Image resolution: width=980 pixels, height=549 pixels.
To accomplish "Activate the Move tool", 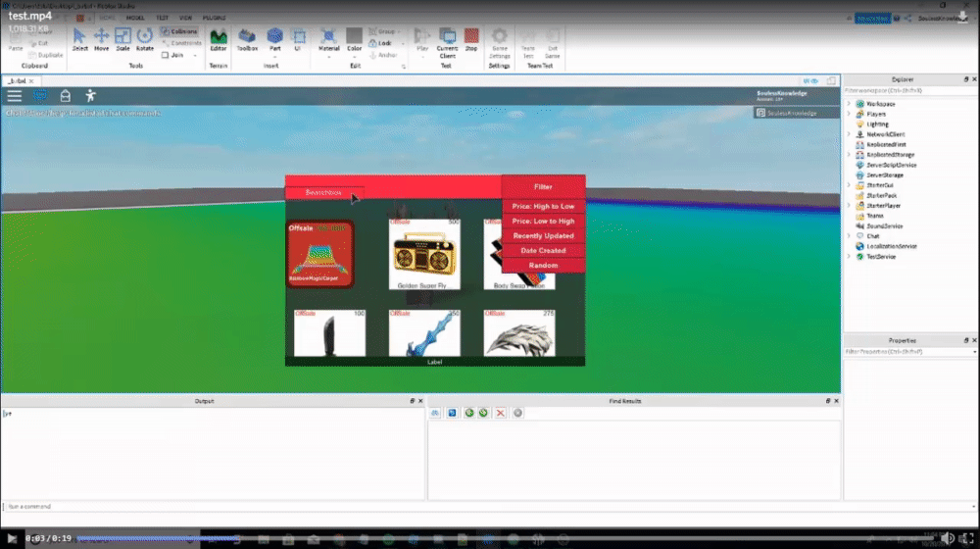I will 101,39.
